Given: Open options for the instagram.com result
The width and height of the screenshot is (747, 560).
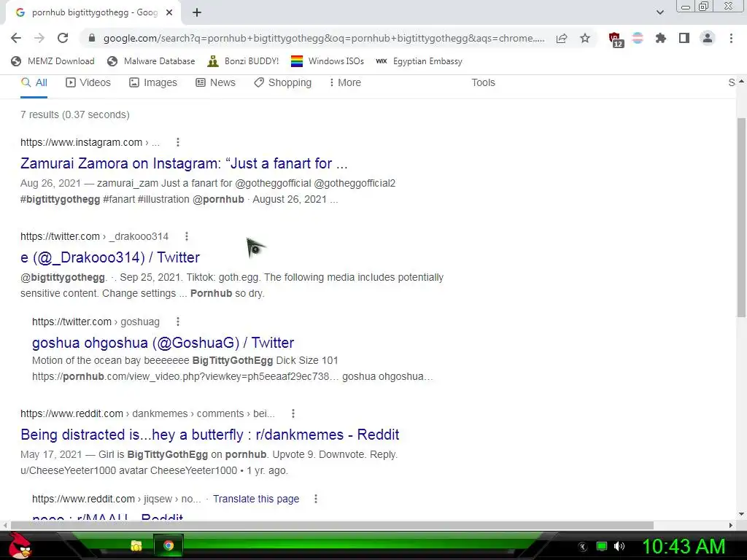Looking at the screenshot, I should point(178,142).
